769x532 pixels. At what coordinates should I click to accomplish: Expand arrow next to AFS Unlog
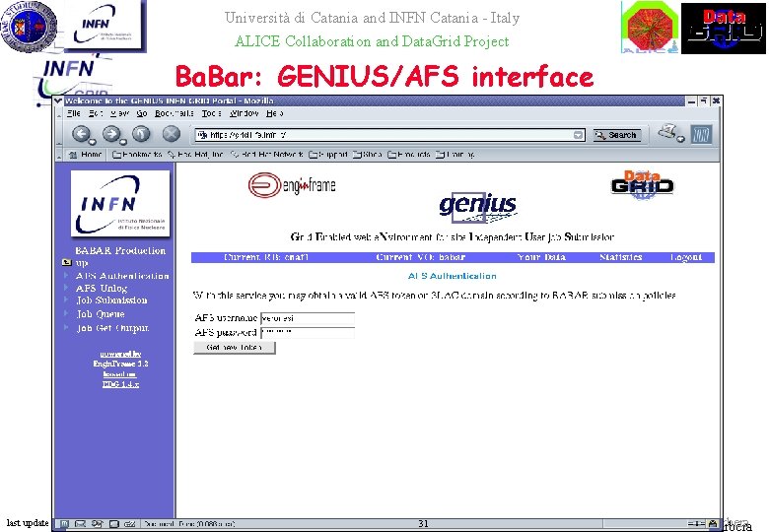[x=66, y=288]
